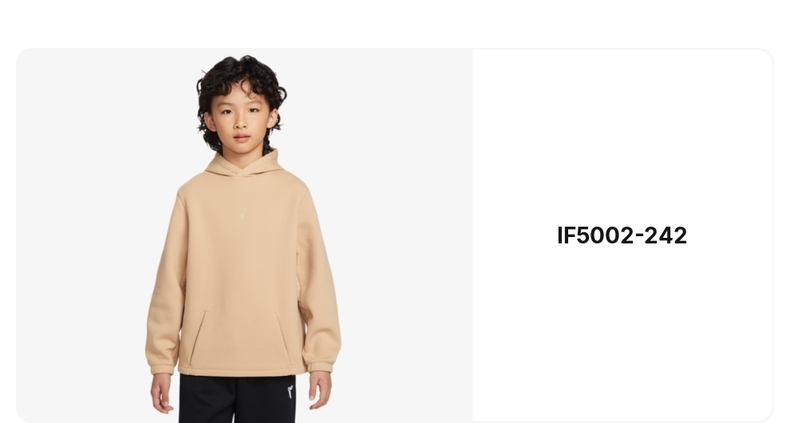Click the model's hand on the right side
This screenshot has height=423, width=790.
[x=320, y=391]
